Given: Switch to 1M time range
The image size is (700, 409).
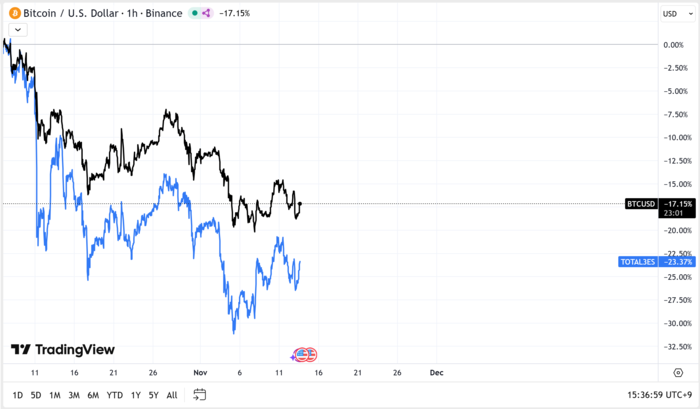Looking at the screenshot, I should point(55,394).
